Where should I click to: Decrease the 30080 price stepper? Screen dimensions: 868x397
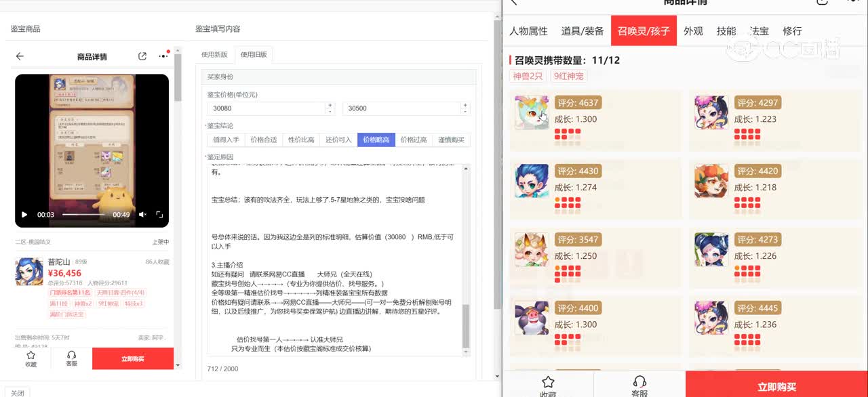pyautogui.click(x=331, y=112)
